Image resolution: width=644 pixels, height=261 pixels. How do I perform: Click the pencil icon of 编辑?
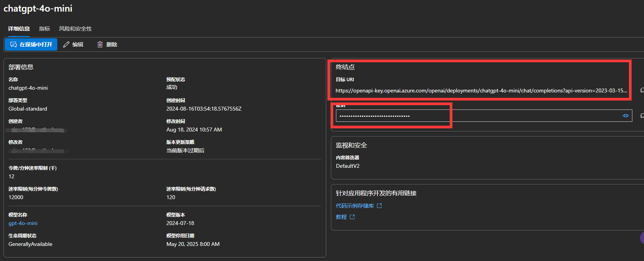click(x=66, y=44)
